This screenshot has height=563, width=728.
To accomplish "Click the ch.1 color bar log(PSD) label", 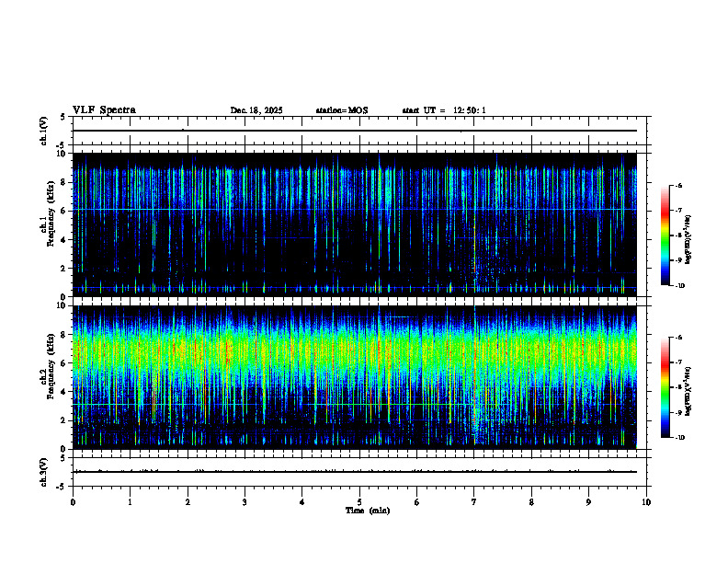I will [688, 239].
